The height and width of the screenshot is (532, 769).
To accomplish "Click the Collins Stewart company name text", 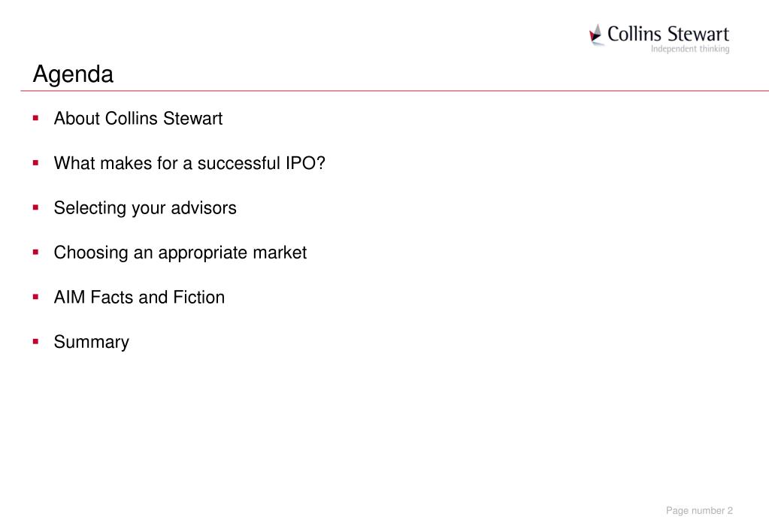I will point(668,34).
